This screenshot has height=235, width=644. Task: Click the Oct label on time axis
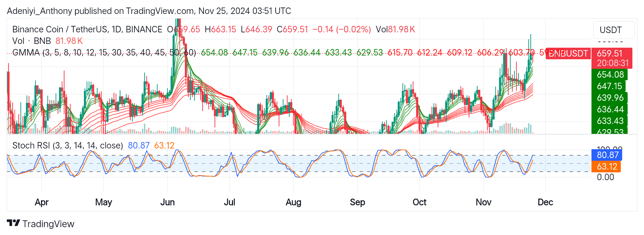coord(420,202)
